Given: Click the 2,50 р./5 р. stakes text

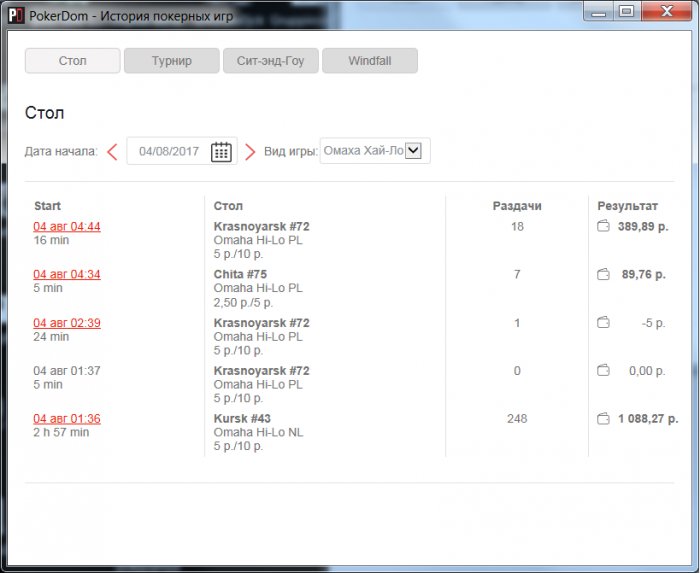Looking at the screenshot, I should pos(243,303).
